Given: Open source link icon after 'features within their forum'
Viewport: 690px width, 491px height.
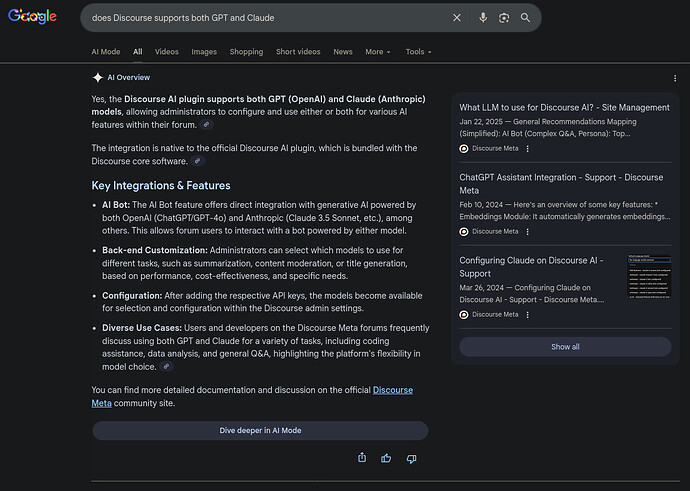Looking at the screenshot, I should [206, 125].
